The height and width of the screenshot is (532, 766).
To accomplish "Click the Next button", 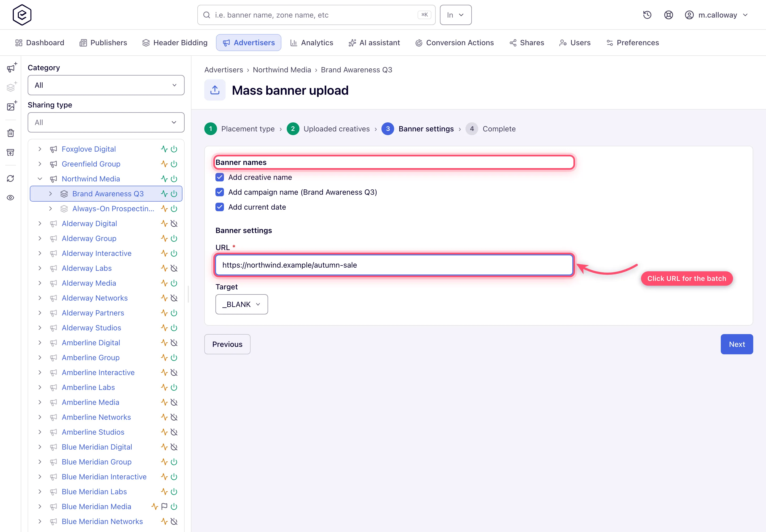I will click(x=737, y=344).
